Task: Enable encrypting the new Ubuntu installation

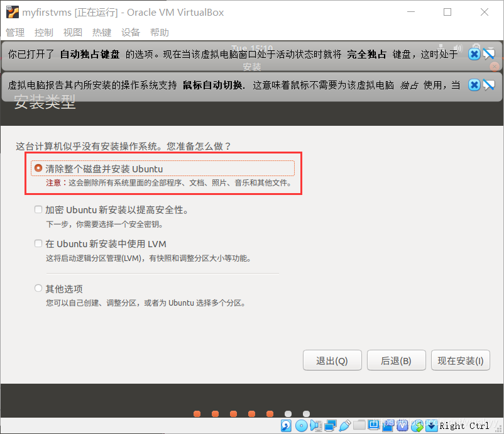Action: (38, 209)
